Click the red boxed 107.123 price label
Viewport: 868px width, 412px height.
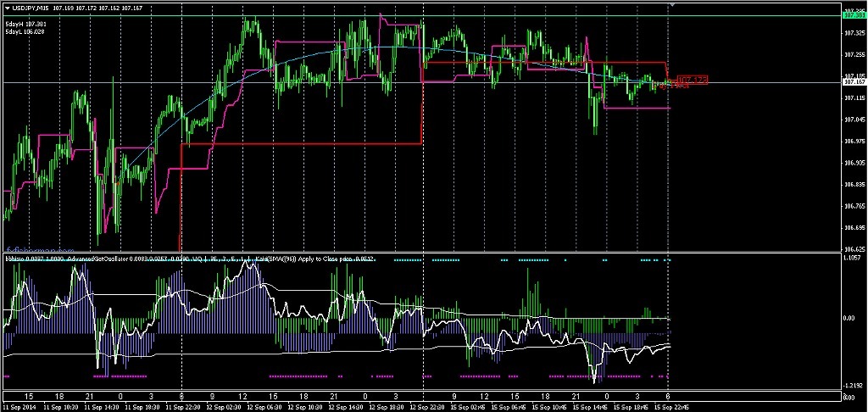click(693, 80)
